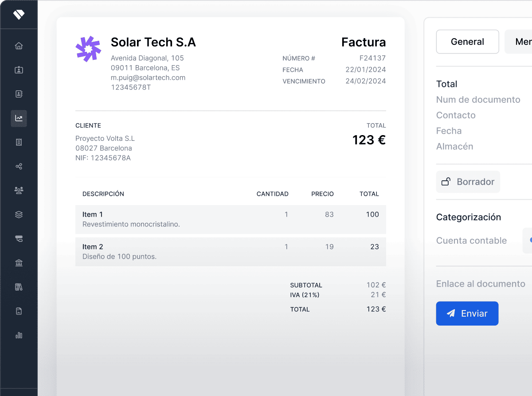Click the app logo in the sidebar
This screenshot has width=532, height=396.
[19, 15]
